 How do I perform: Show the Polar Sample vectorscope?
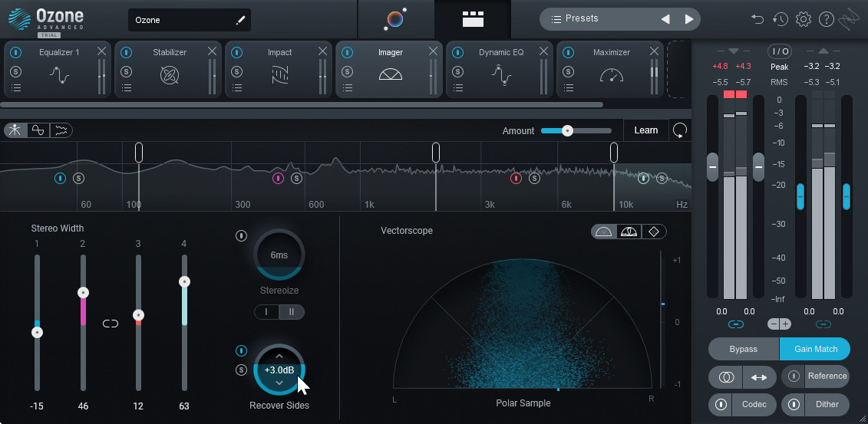point(603,232)
